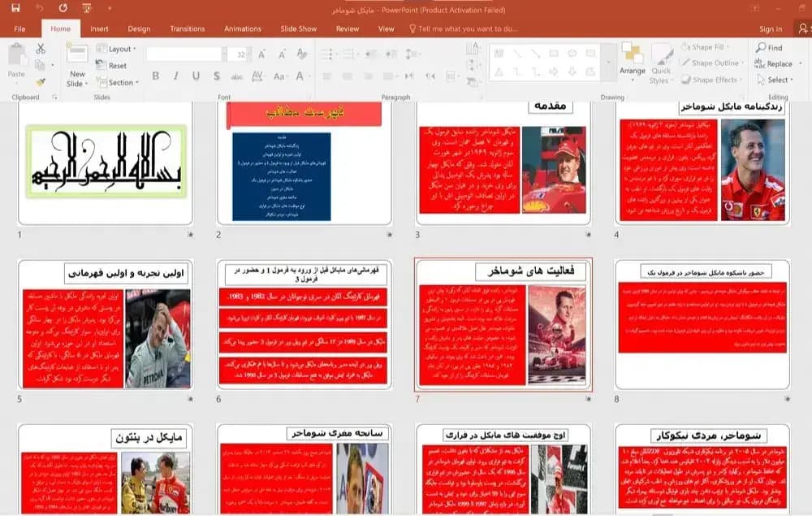This screenshot has height=516, width=812.
Task: Start slideshow from the quick access toolbar
Action: coord(87,8)
